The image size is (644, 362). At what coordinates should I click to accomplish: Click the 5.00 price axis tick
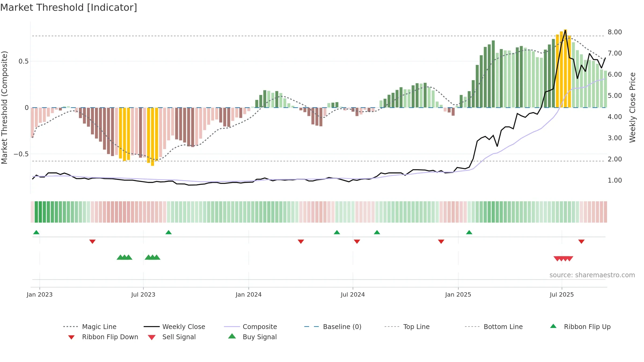(x=615, y=96)
